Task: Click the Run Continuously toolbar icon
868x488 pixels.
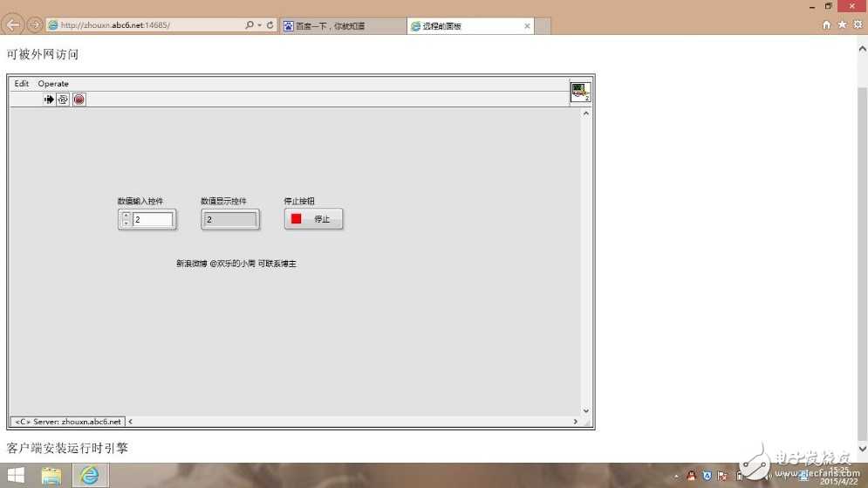Action: pos(63,100)
